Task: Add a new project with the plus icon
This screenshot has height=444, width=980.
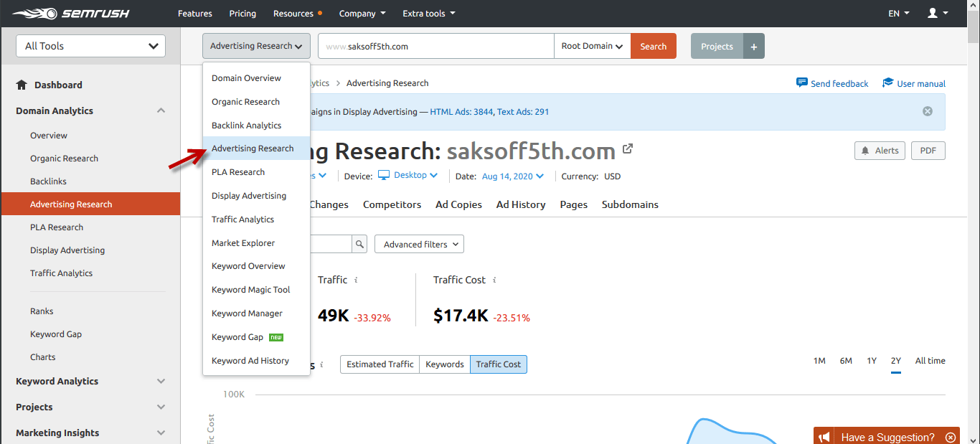Action: click(x=753, y=45)
